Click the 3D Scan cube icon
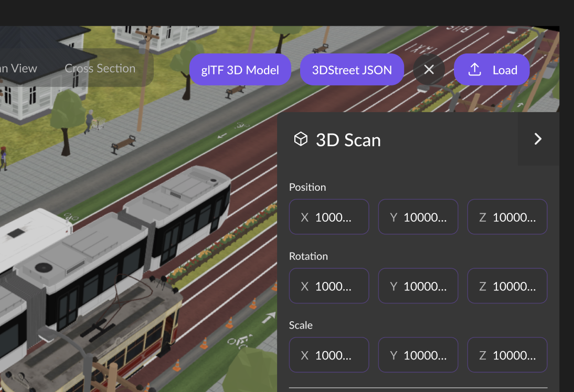The image size is (574, 392). [x=301, y=139]
